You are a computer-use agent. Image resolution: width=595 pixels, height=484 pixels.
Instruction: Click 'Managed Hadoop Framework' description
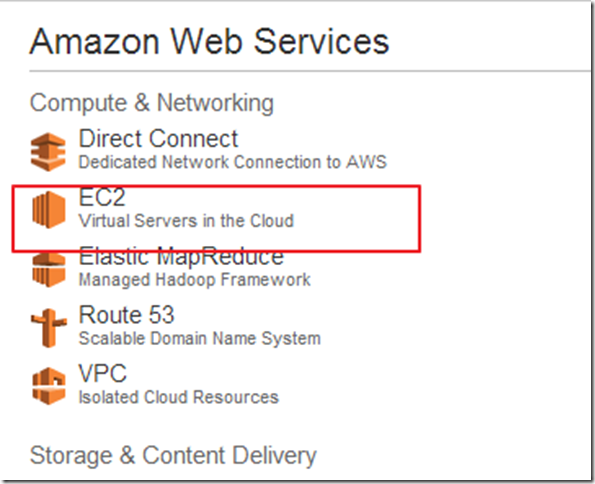[x=195, y=280]
